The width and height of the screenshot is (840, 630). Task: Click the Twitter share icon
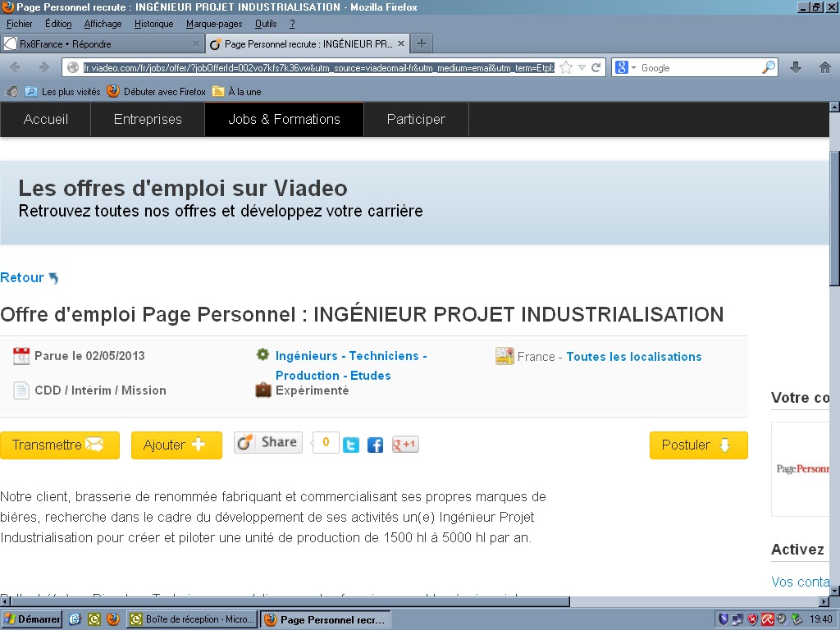(x=351, y=445)
